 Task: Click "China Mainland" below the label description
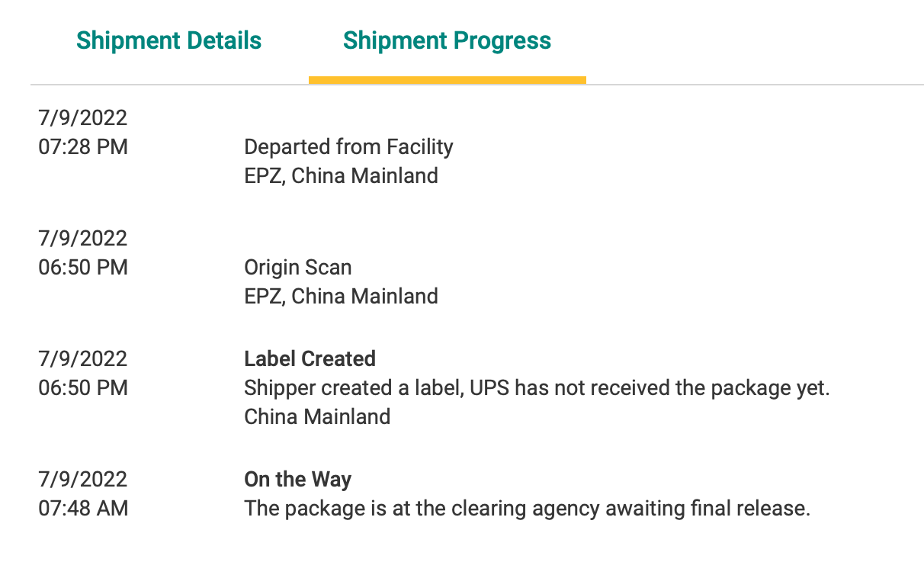coord(317,416)
